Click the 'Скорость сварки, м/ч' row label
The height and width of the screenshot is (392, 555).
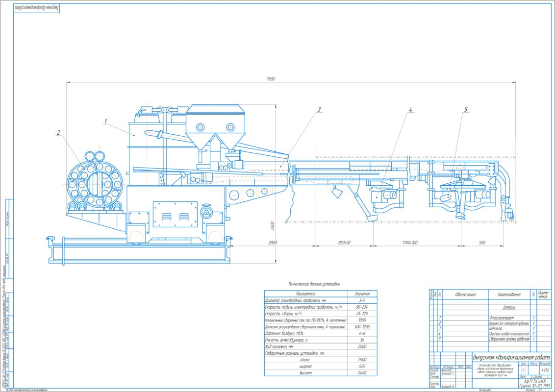pos(283,314)
